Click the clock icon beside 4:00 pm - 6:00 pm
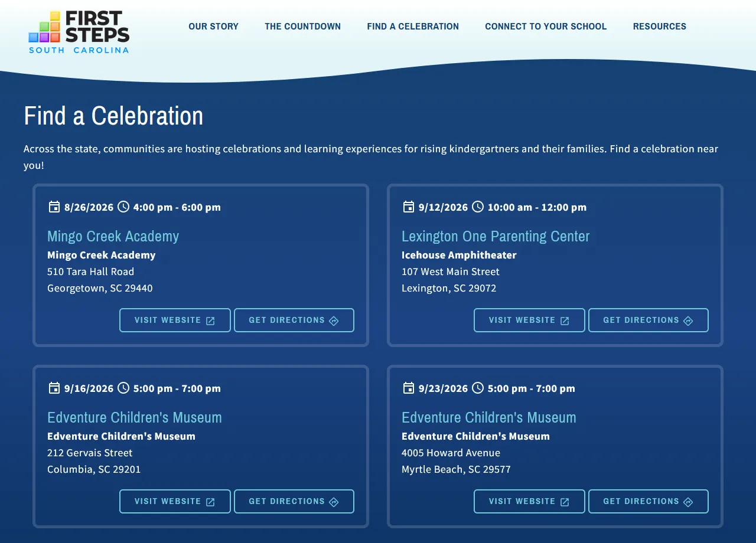 click(123, 207)
